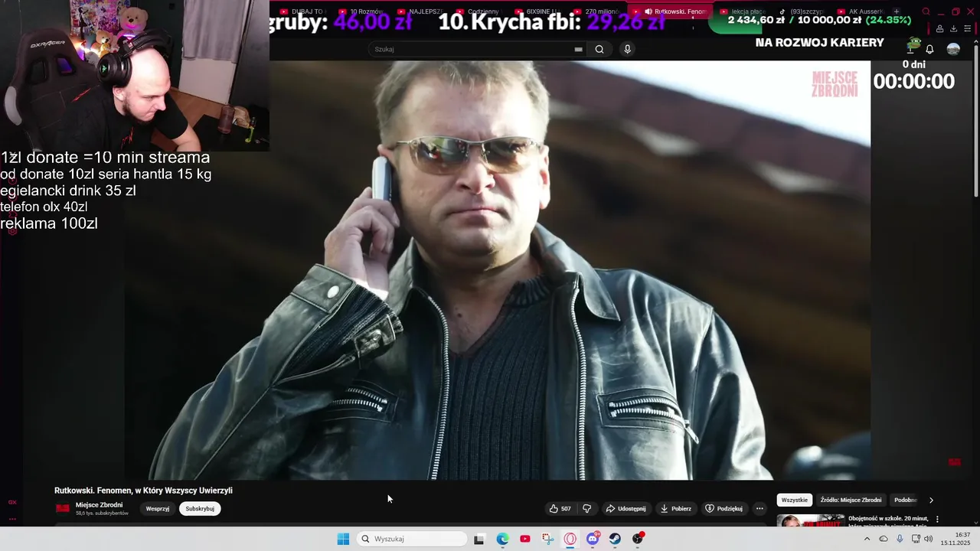Switch to the (93)szczyp TikTok tab

pyautogui.click(x=802, y=11)
